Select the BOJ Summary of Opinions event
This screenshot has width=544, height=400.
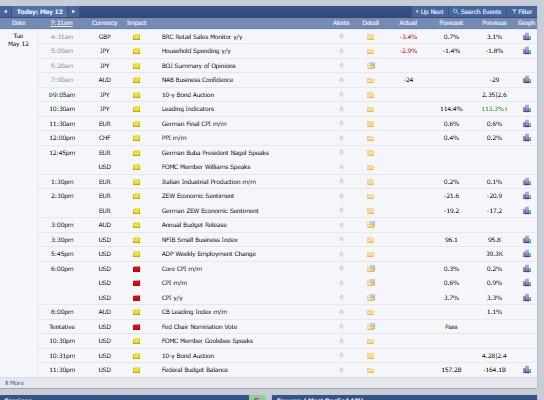pos(198,66)
